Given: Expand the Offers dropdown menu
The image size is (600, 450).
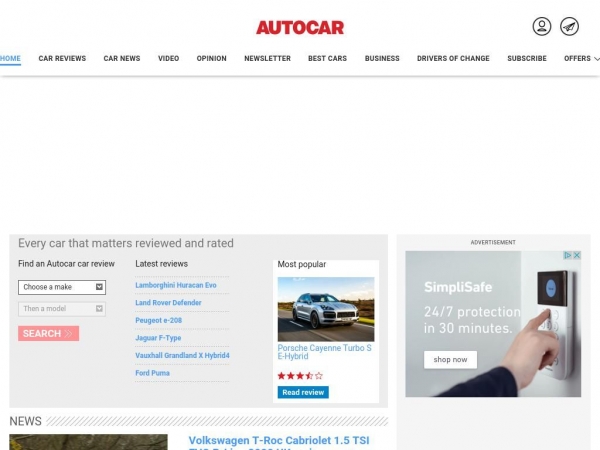Looking at the screenshot, I should click(581, 59).
